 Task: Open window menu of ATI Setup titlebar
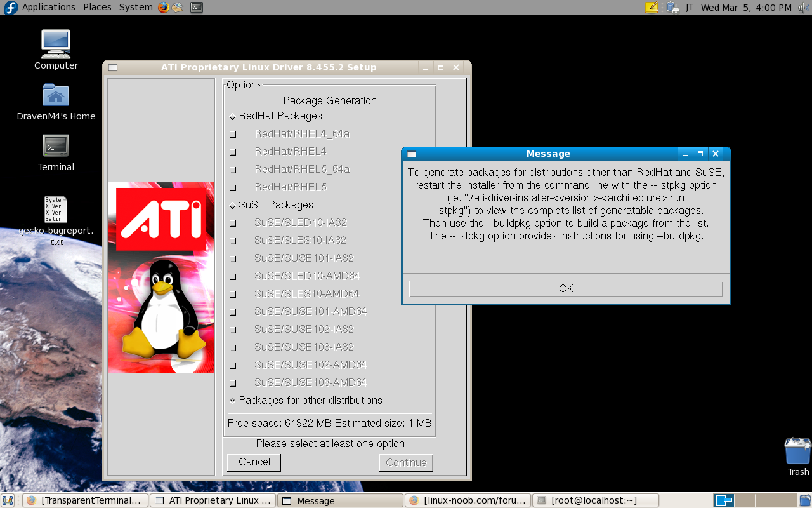click(112, 67)
